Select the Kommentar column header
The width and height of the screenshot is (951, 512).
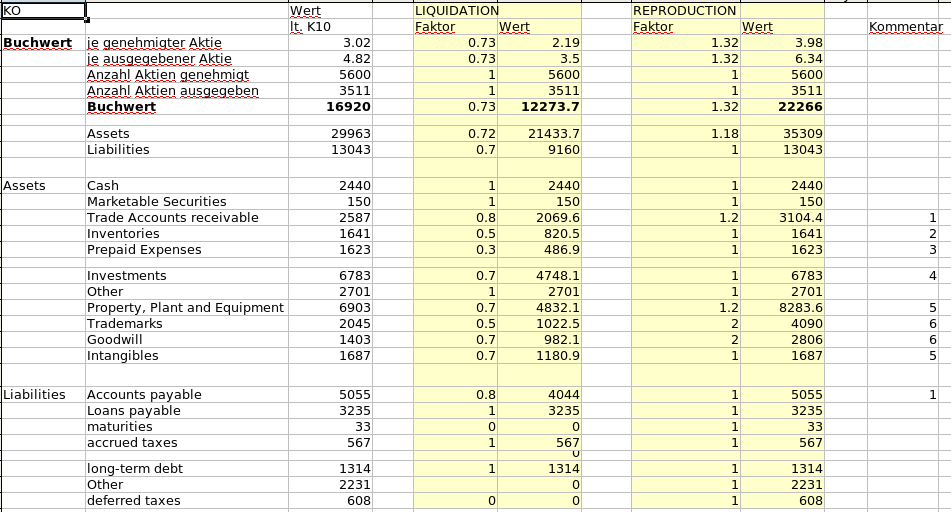906,27
